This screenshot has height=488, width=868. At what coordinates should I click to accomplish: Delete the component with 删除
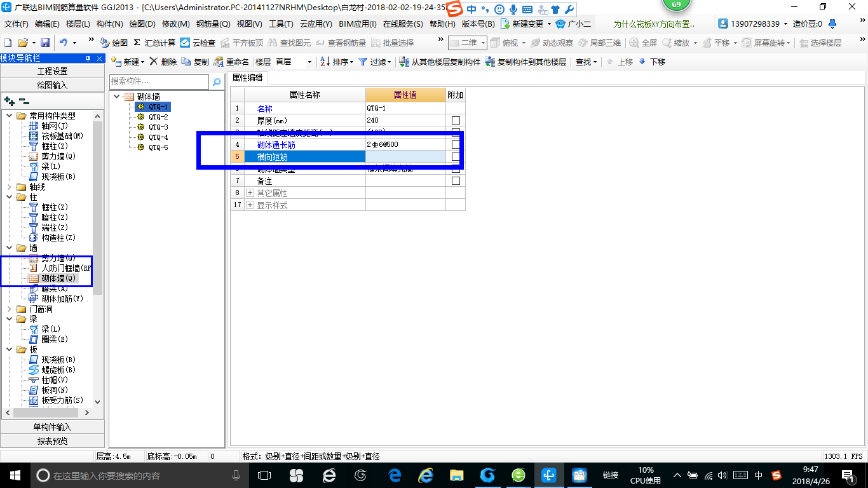click(x=163, y=62)
